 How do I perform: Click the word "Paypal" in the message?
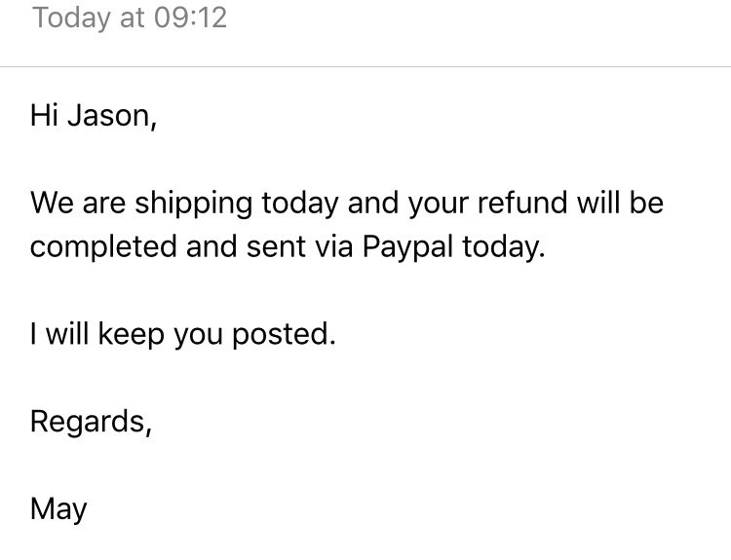(407, 247)
